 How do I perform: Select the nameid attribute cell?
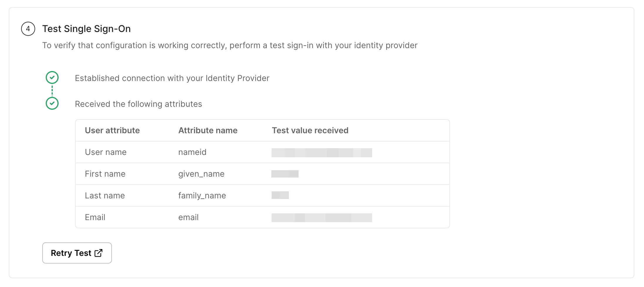pos(192,152)
